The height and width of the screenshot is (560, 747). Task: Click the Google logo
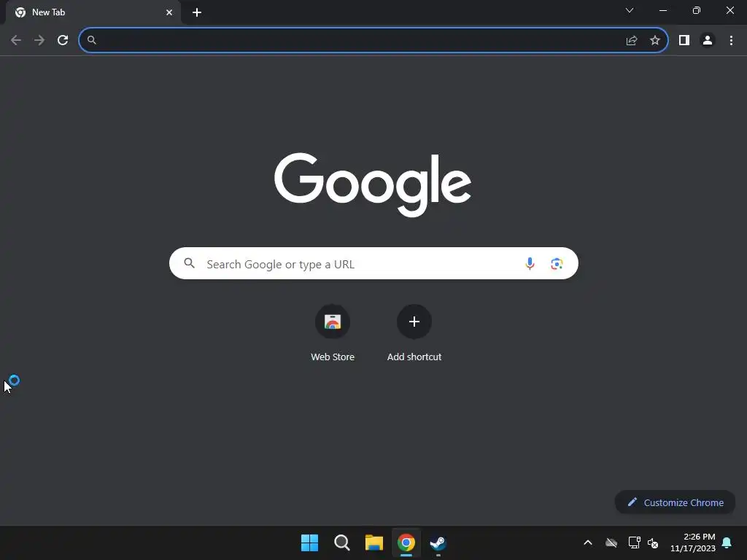[x=373, y=184]
